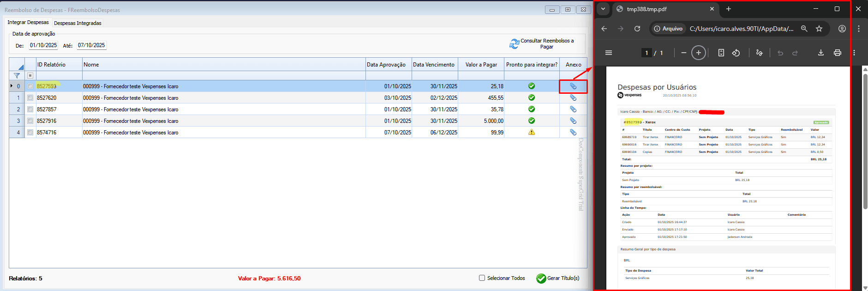Rotate the PDF counterclockwise
Image resolution: width=868 pixels, height=291 pixels.
point(736,53)
